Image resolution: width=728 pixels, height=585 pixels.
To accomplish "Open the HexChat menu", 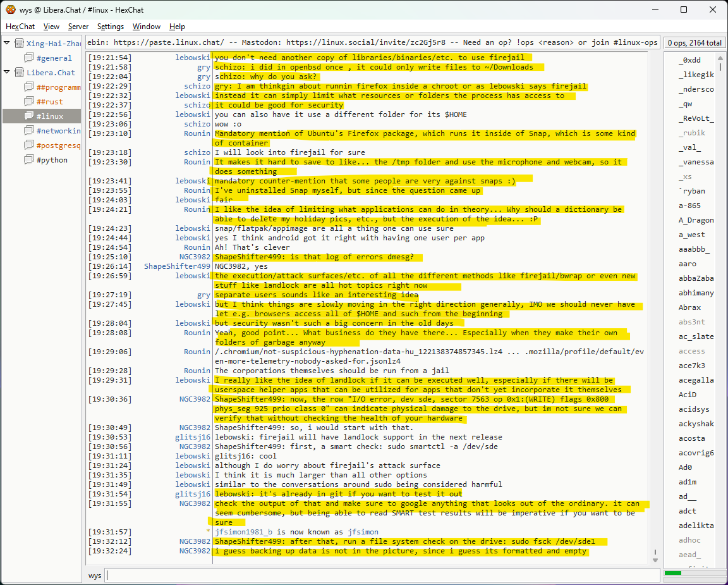I will coord(20,27).
